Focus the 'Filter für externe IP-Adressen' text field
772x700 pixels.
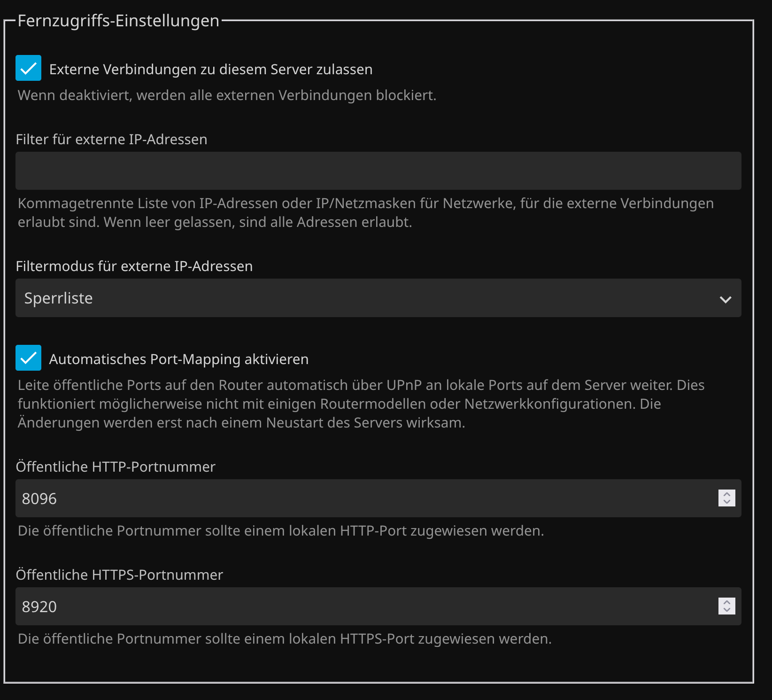click(x=378, y=171)
